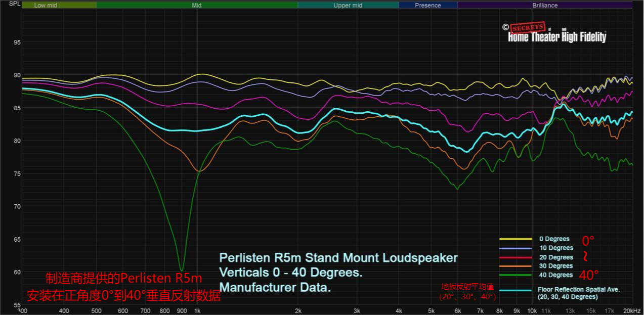Toggle the 30 Degrees legend entry
The height and width of the screenshot is (315, 644).
556,266
